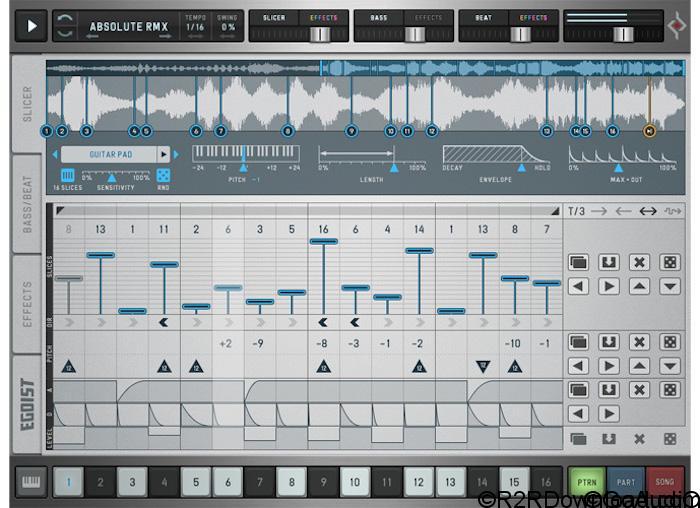Switch to the BASS/BEAT side tab
This screenshot has height=508, width=700.
pos(27,204)
